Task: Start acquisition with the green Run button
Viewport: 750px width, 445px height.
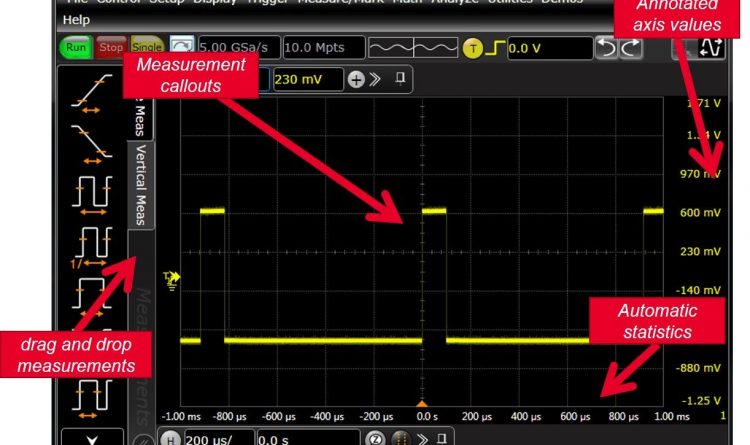Action: (76, 47)
